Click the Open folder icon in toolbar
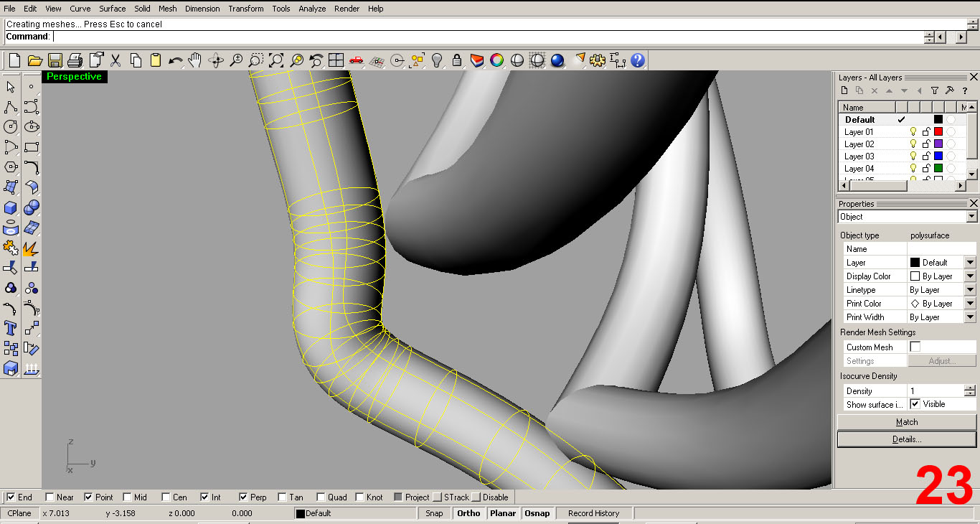The width and height of the screenshot is (980, 524). click(34, 60)
